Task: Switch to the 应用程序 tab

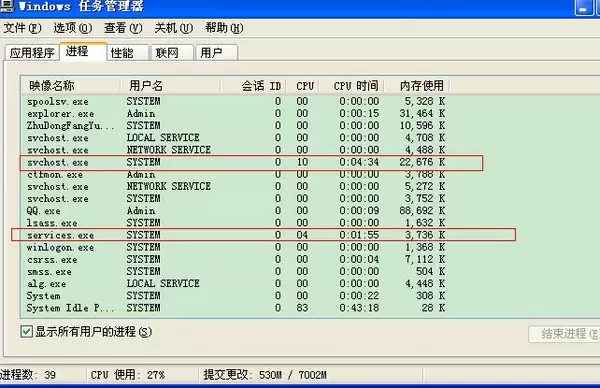Action: click(32, 53)
